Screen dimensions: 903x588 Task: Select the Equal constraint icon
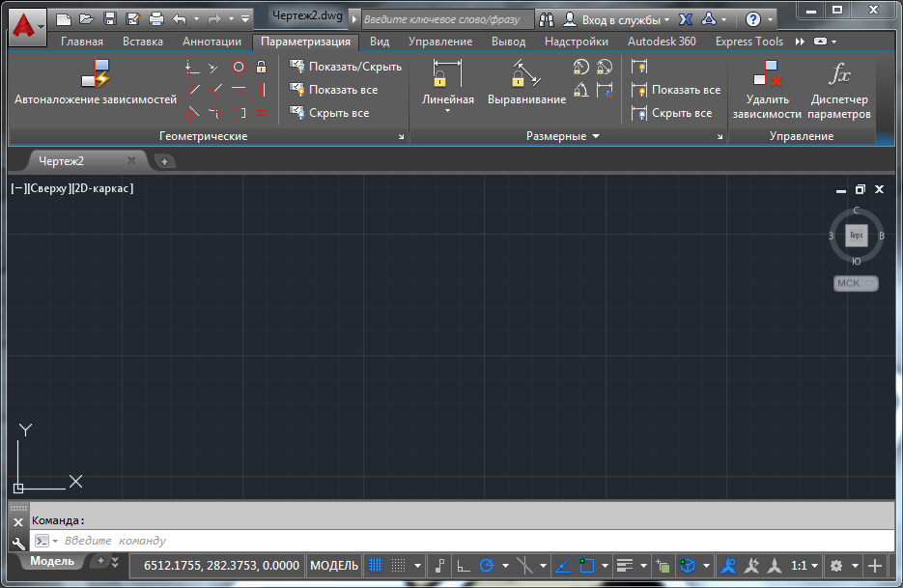(262, 113)
